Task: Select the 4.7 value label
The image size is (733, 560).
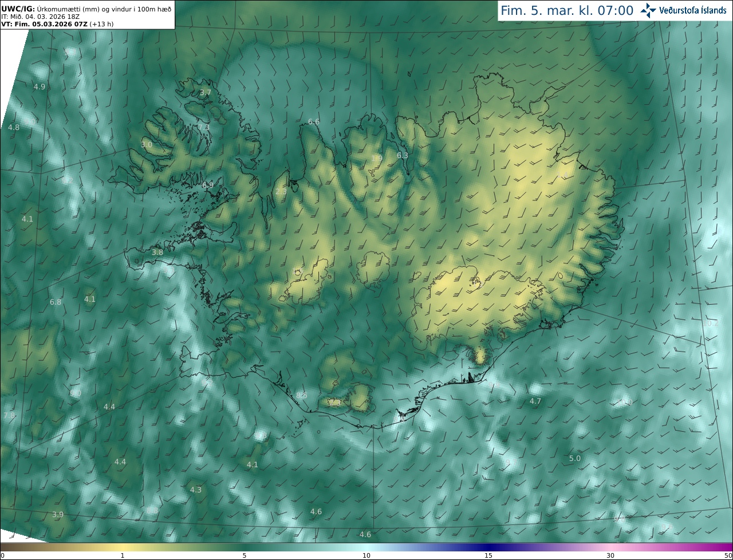Action: (x=535, y=401)
